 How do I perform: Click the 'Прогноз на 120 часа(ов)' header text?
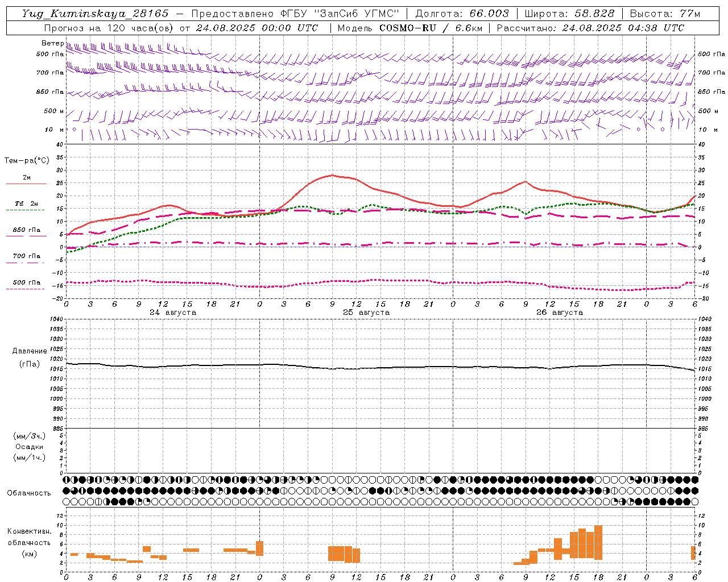point(109,28)
